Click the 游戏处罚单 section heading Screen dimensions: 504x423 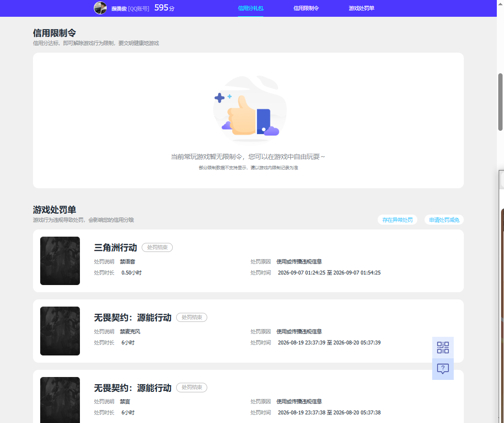(x=54, y=210)
